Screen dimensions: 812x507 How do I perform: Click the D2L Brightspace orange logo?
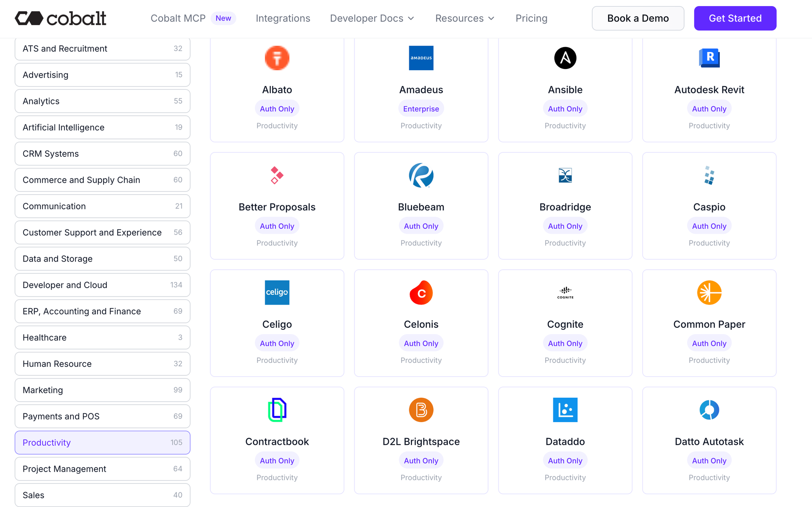[421, 410]
